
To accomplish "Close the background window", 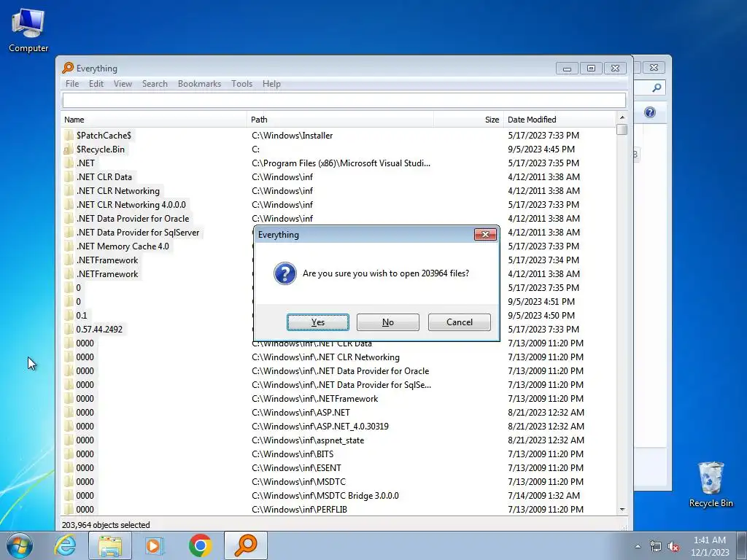I will (x=654, y=68).
